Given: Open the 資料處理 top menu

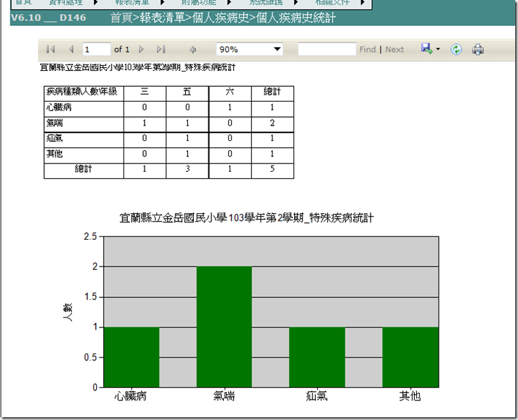Looking at the screenshot, I should tap(66, 3).
